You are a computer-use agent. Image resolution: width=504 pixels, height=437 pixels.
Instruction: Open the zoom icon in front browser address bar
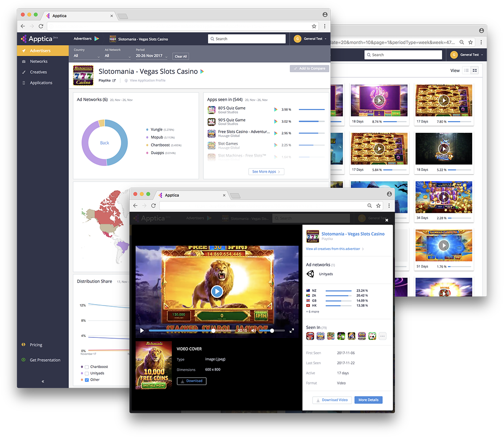pos(370,205)
